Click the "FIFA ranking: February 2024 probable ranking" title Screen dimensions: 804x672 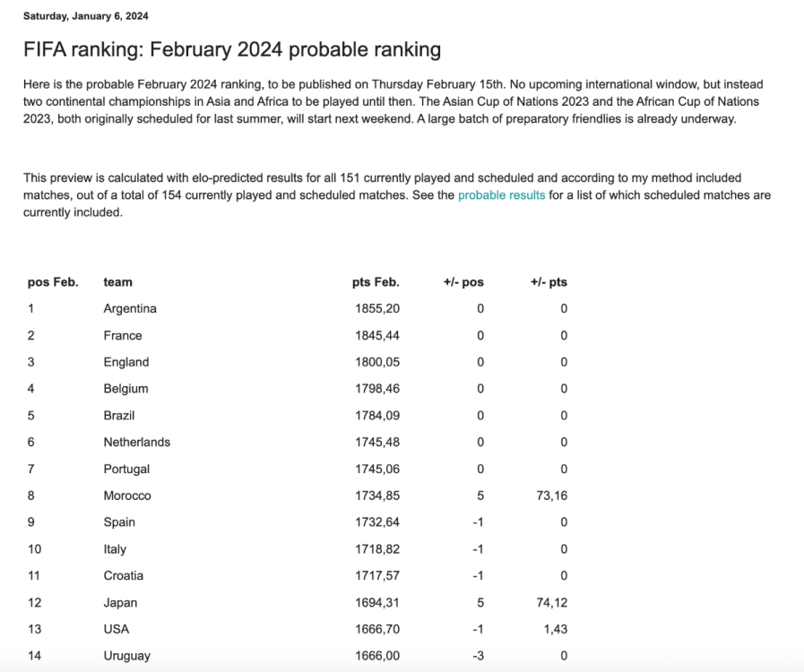(x=232, y=49)
